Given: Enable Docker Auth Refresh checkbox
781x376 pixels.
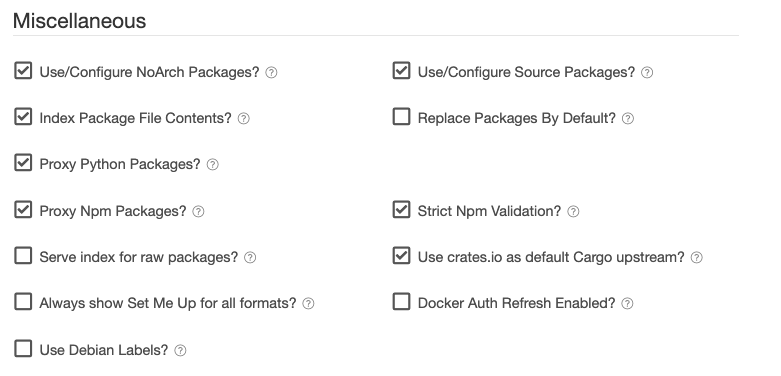Looking at the screenshot, I should coord(401,301).
